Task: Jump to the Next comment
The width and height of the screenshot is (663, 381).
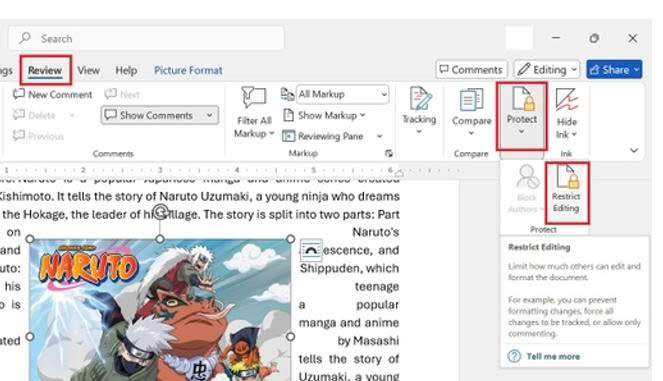Action: point(122,94)
